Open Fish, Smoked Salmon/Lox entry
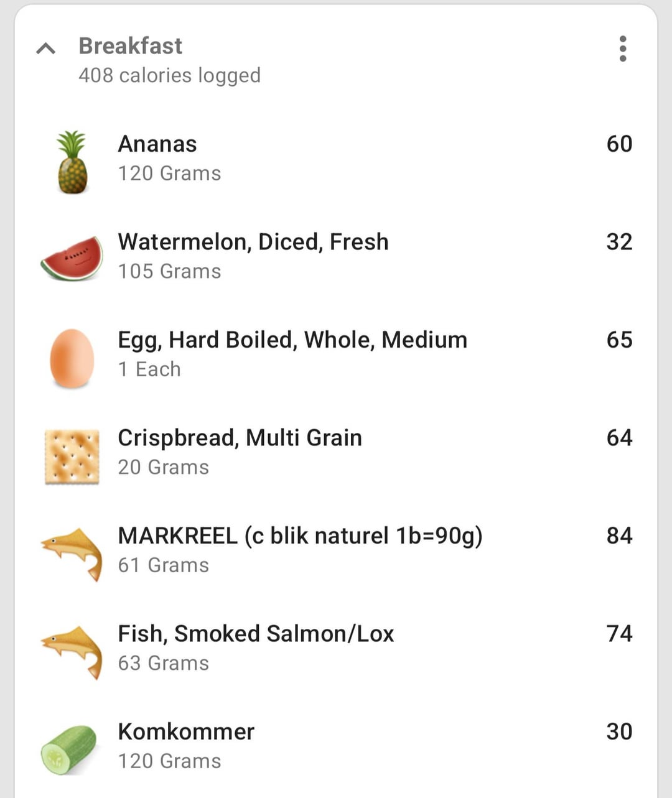The image size is (672, 798). pyautogui.click(x=336, y=648)
